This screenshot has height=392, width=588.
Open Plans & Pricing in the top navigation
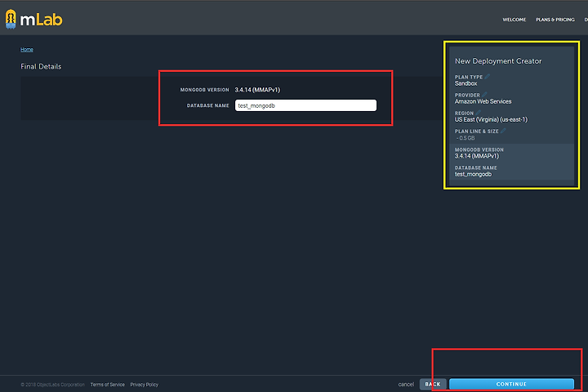pyautogui.click(x=555, y=20)
